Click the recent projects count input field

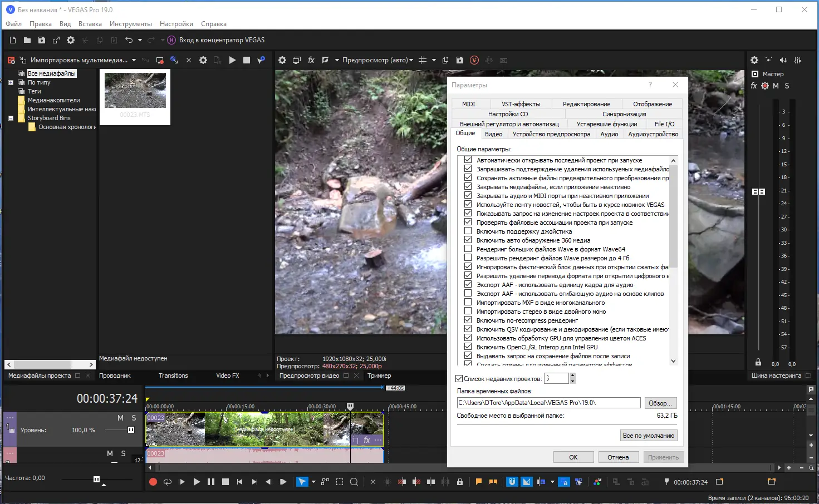556,379
